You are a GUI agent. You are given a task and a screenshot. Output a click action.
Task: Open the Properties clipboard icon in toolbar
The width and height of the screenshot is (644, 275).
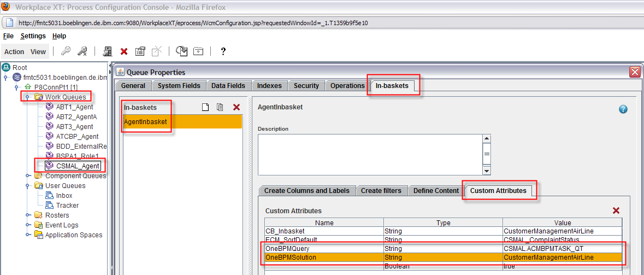[140, 51]
